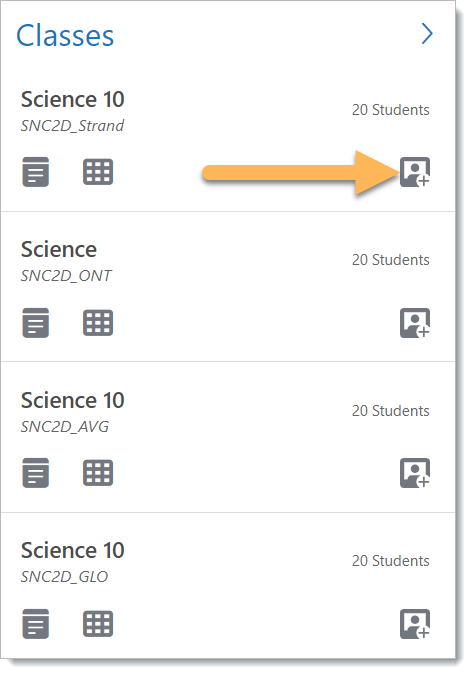Open the Classes heading link

coord(65,35)
